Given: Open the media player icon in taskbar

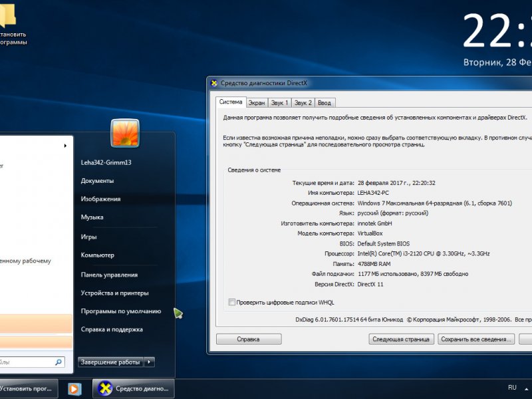Looking at the screenshot, I should pyautogui.click(x=74, y=389).
